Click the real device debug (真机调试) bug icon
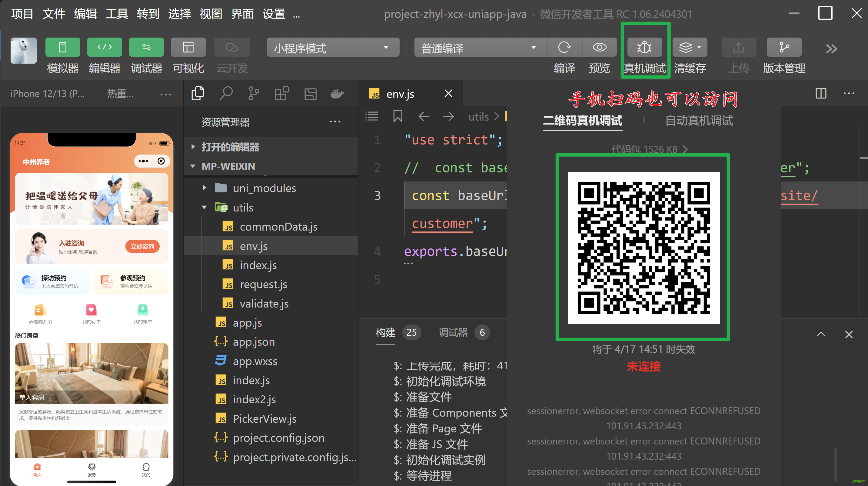 (645, 47)
